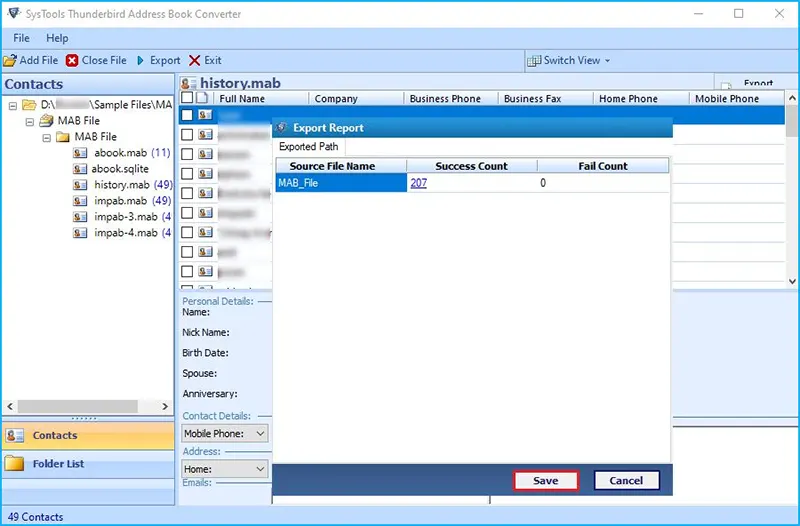Select the MAB_File row in the report

pyautogui.click(x=472, y=183)
